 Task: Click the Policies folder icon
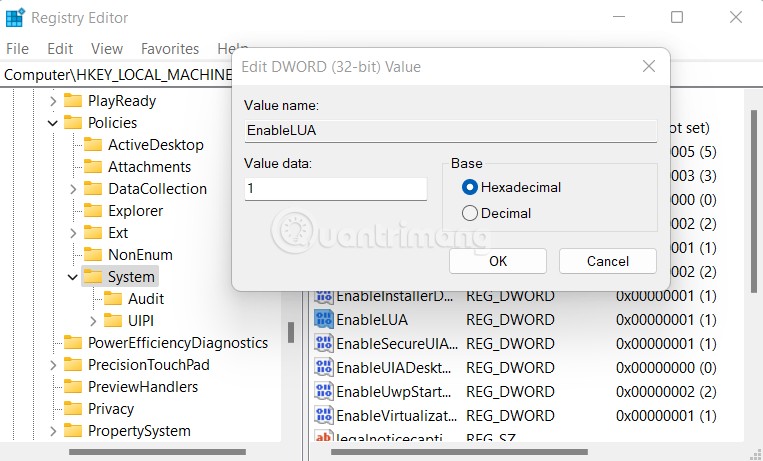click(x=73, y=123)
